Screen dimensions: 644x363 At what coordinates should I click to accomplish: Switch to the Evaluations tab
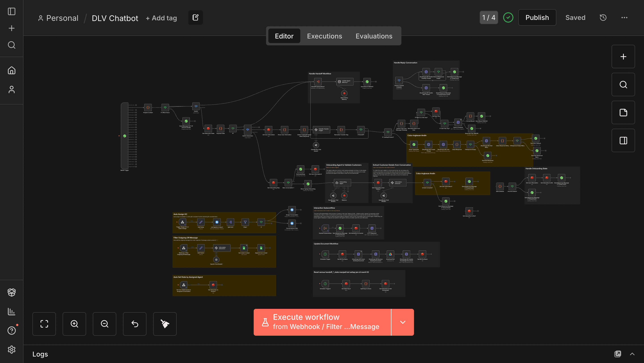coord(374,36)
